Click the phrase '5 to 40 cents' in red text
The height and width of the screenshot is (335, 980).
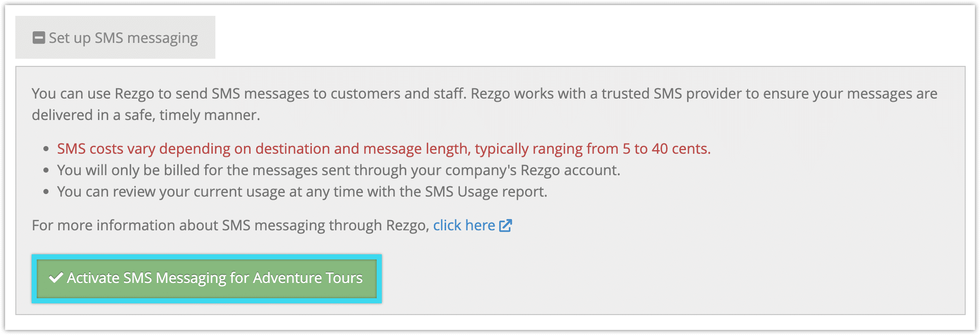click(x=667, y=149)
